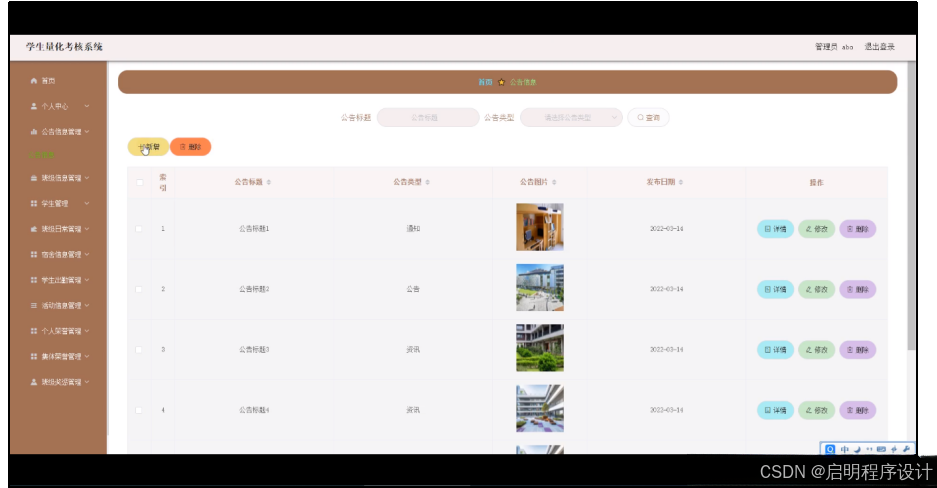The height and width of the screenshot is (488, 937).
Task: Click purple 删除 for row 公告标题4
Action: (858, 410)
